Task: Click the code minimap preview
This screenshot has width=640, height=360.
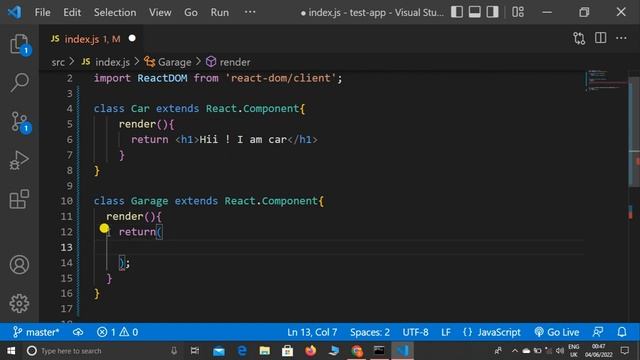Action: (606, 81)
